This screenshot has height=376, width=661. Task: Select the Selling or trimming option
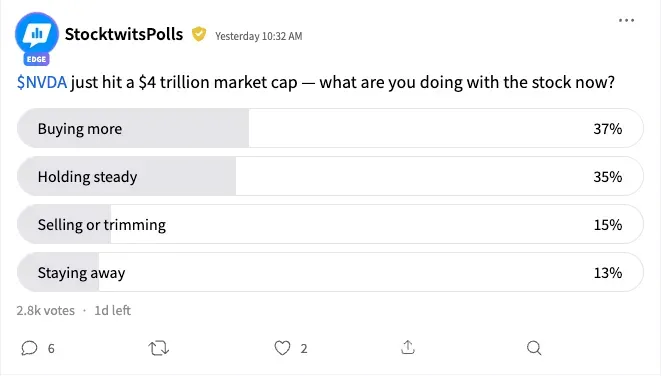tap(330, 224)
